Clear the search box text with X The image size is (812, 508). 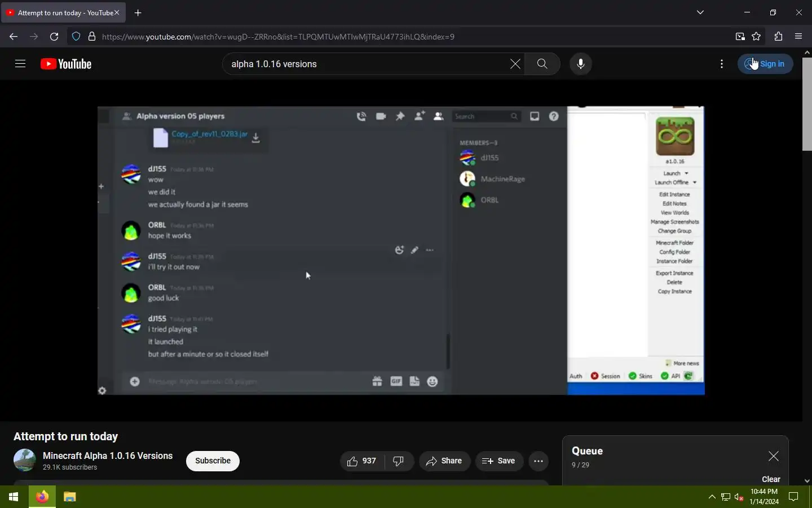point(515,64)
